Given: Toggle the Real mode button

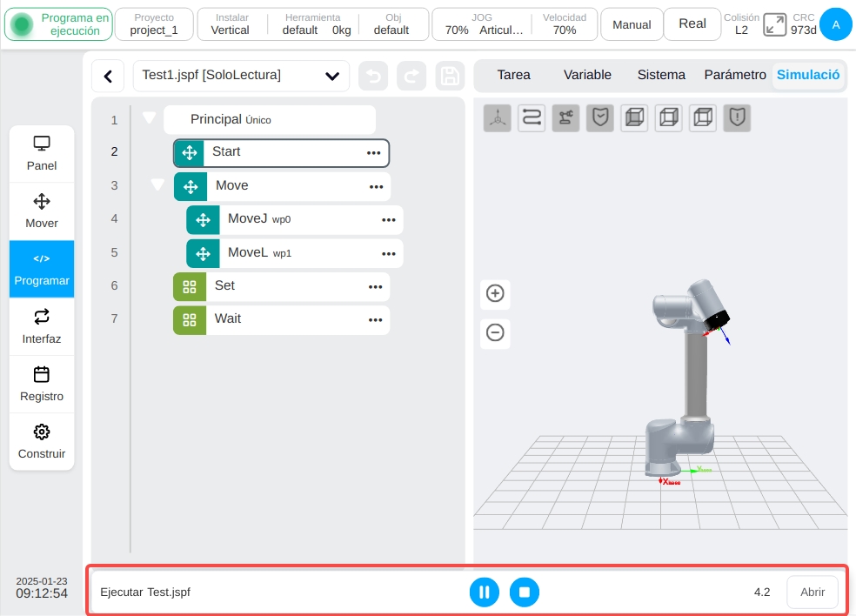Looking at the screenshot, I should click(x=692, y=24).
